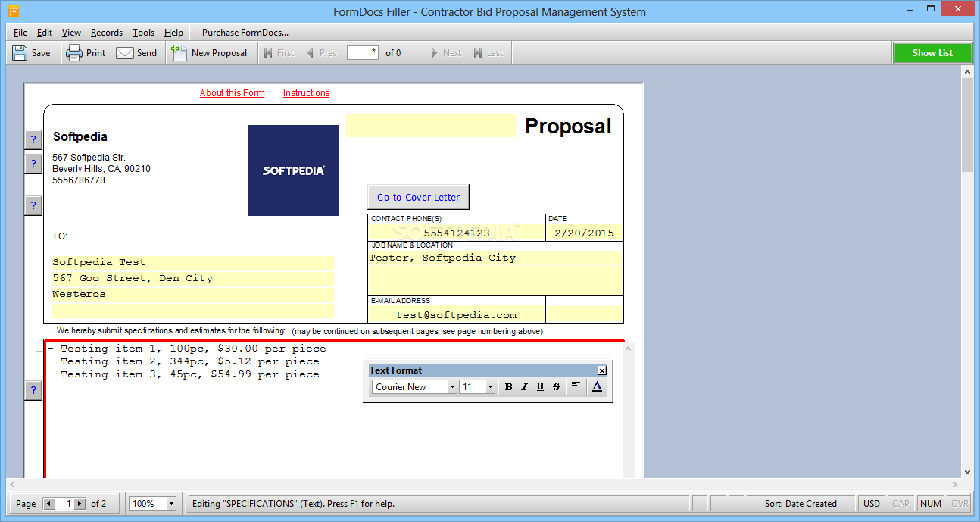Click previous page arrow in status bar
Viewport: 980px width, 522px height.
(x=49, y=503)
